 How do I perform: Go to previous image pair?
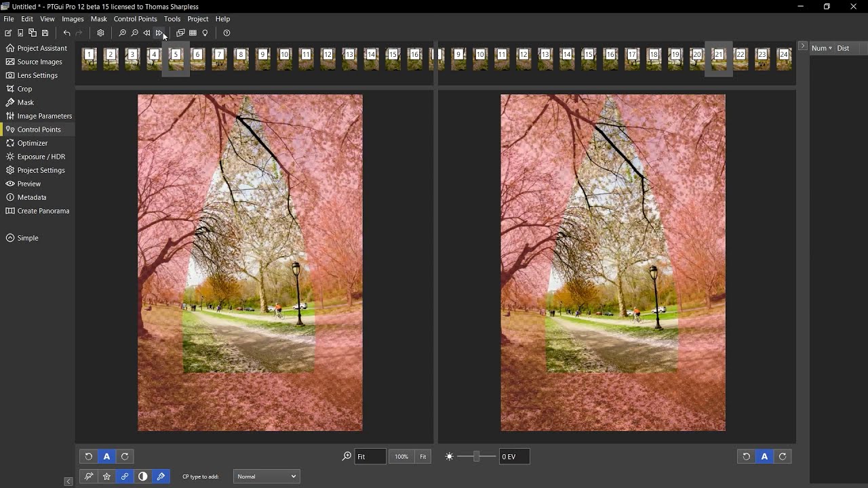click(146, 33)
